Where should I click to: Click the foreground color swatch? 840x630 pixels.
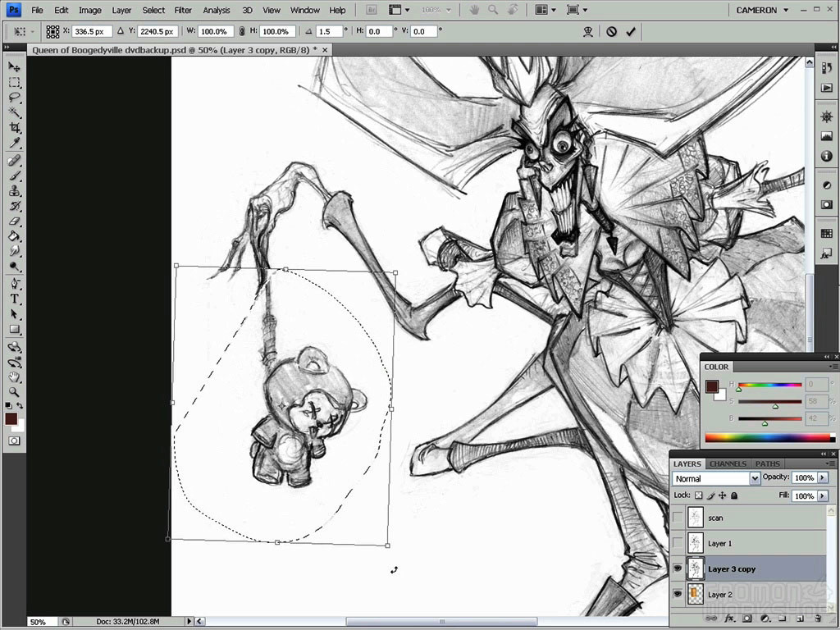click(11, 418)
